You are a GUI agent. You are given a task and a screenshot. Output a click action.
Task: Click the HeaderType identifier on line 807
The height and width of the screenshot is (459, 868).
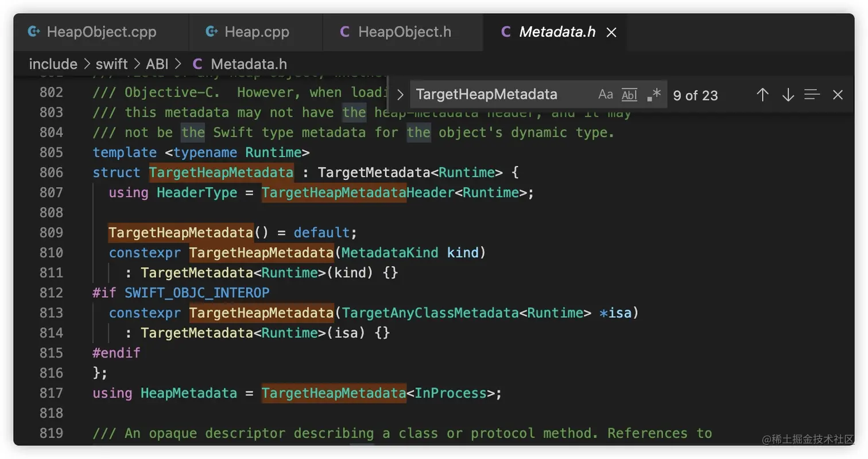197,193
